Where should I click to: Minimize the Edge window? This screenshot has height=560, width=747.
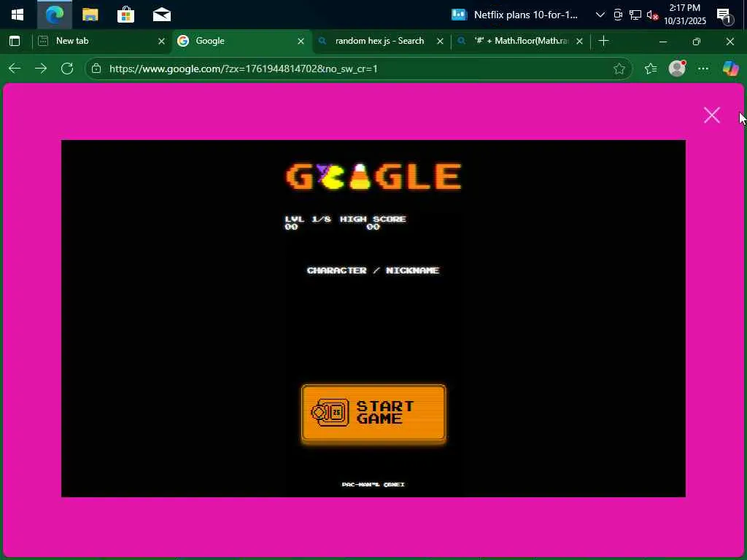[x=662, y=42]
